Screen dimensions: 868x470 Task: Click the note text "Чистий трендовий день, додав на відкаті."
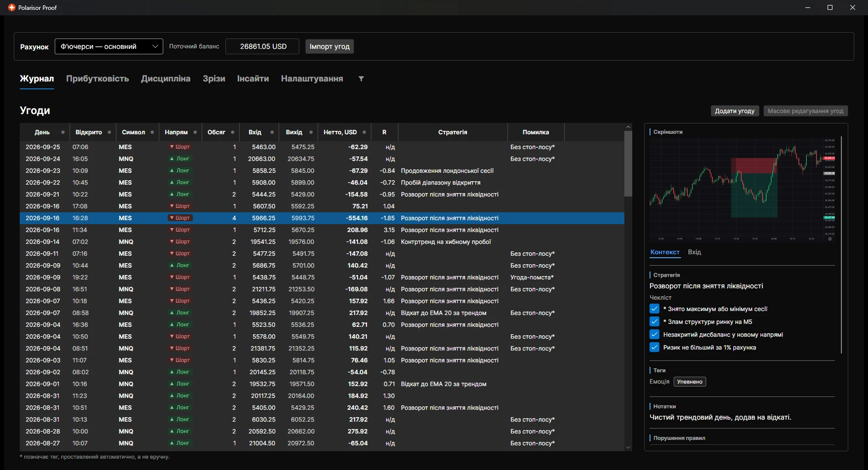721,417
